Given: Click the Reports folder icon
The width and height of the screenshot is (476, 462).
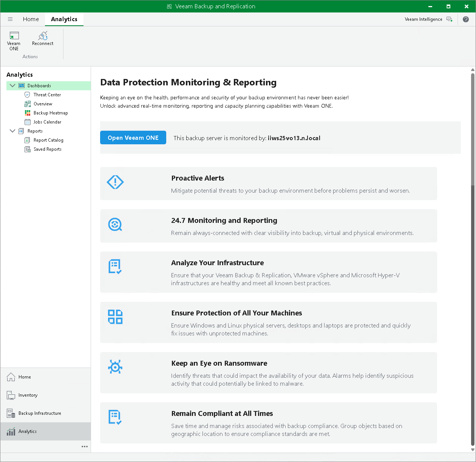Looking at the screenshot, I should 21,131.
